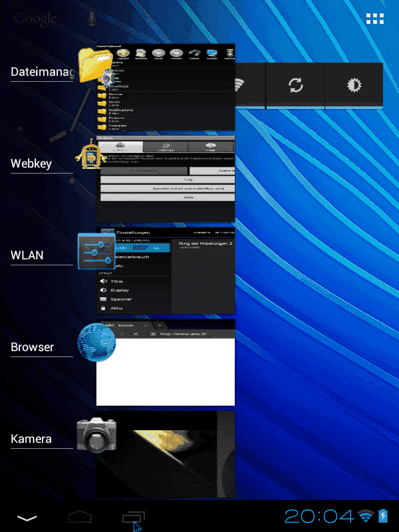399x532 pixels.
Task: Open the Kamera camera icon
Action: point(96,435)
